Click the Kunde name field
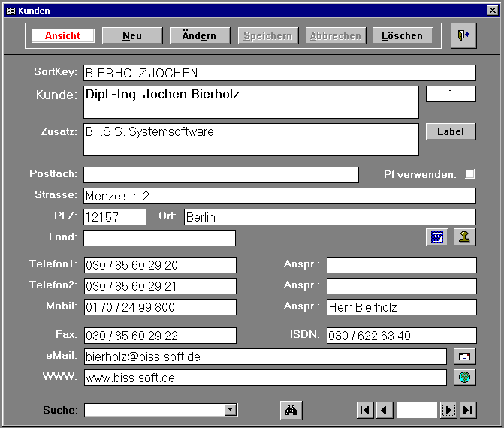Viewport: 504px width, 428px height. click(251, 102)
